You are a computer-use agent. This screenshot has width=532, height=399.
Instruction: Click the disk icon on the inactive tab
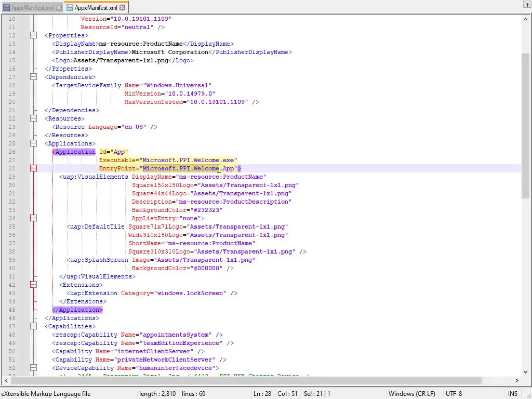pos(6,7)
